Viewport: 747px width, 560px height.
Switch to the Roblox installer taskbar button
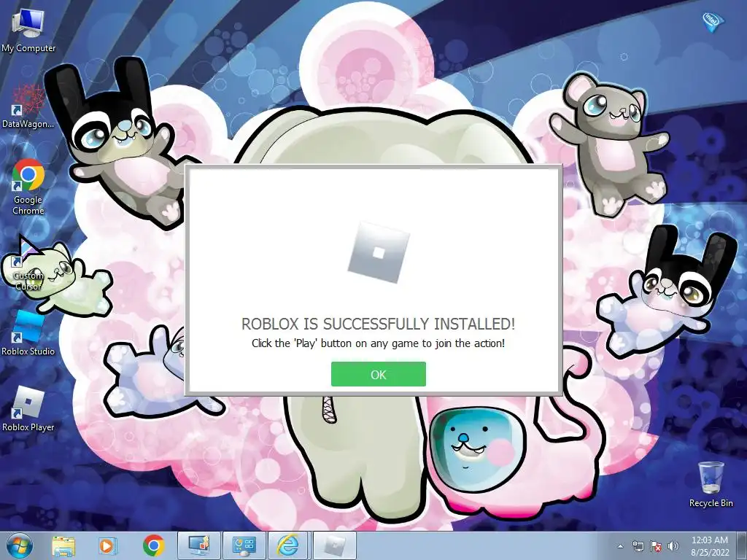(335, 545)
